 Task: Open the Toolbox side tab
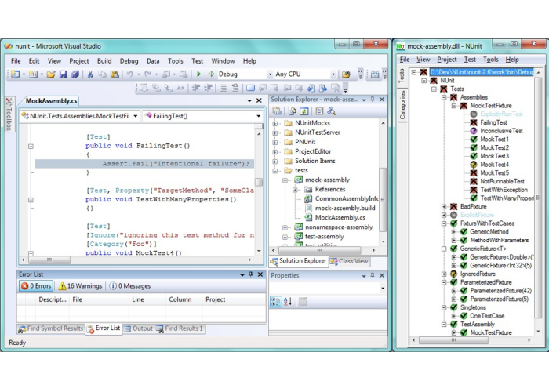coord(9,114)
